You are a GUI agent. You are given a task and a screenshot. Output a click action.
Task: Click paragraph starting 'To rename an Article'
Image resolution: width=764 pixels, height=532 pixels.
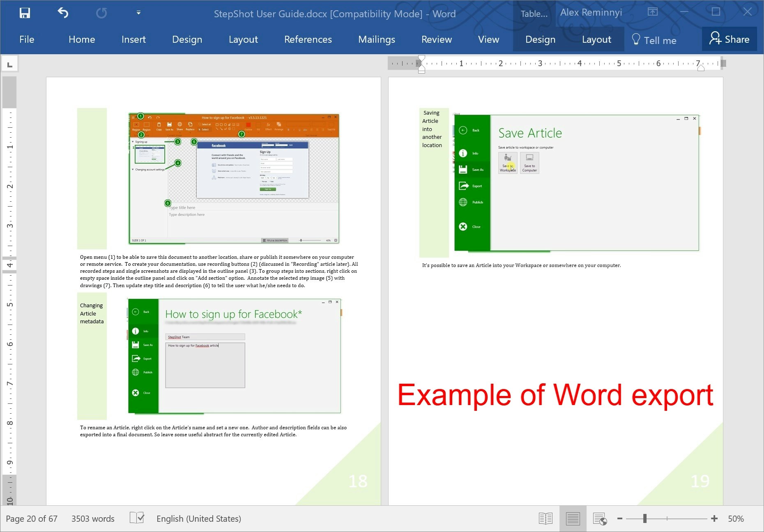[x=213, y=431]
